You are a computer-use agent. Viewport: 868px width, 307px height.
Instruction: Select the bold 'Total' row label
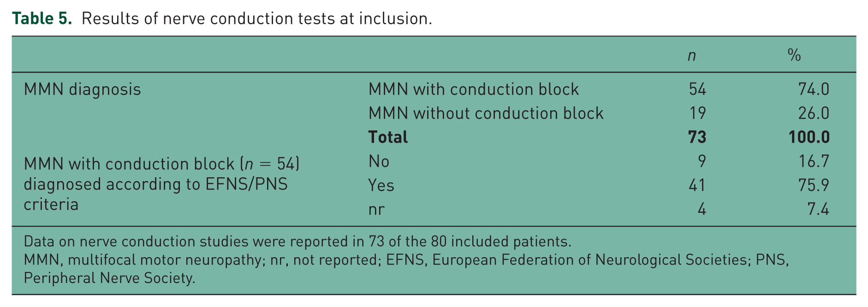388,137
